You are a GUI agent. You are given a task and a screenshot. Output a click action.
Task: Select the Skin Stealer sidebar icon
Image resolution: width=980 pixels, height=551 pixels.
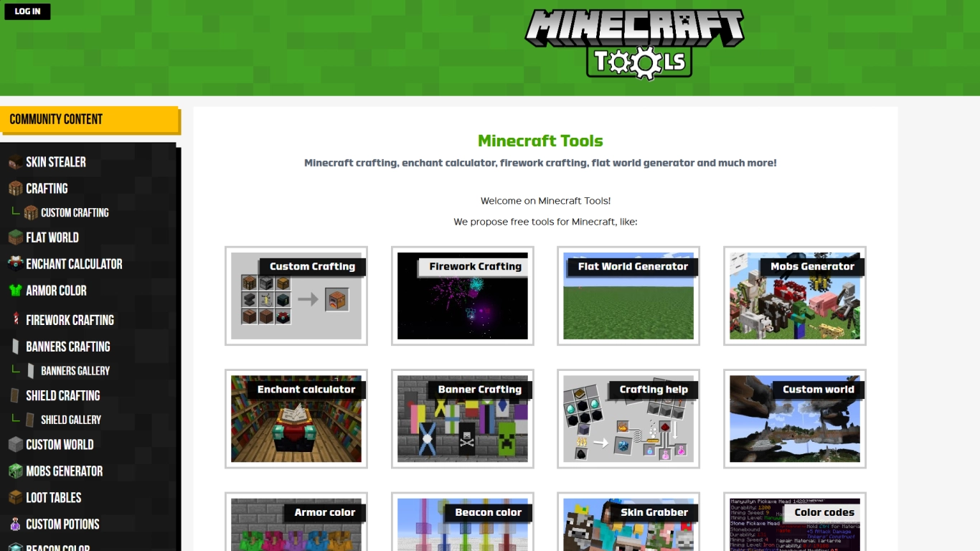pyautogui.click(x=14, y=162)
